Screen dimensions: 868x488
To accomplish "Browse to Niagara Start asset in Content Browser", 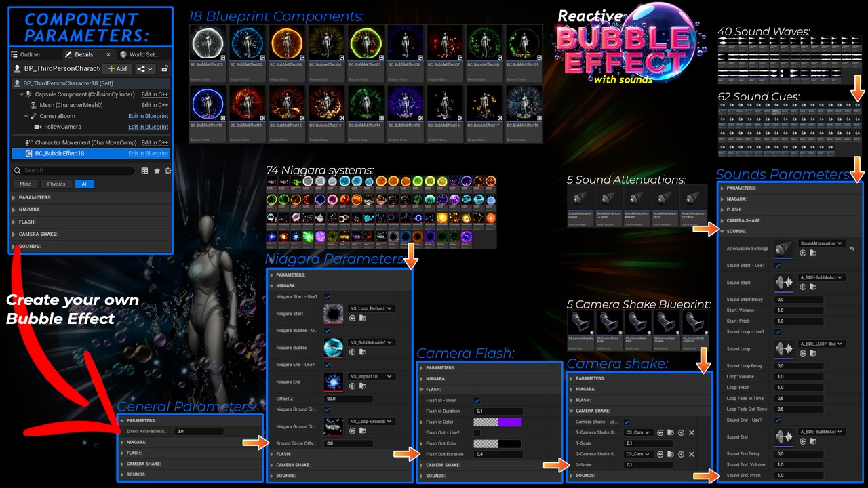I will click(362, 318).
